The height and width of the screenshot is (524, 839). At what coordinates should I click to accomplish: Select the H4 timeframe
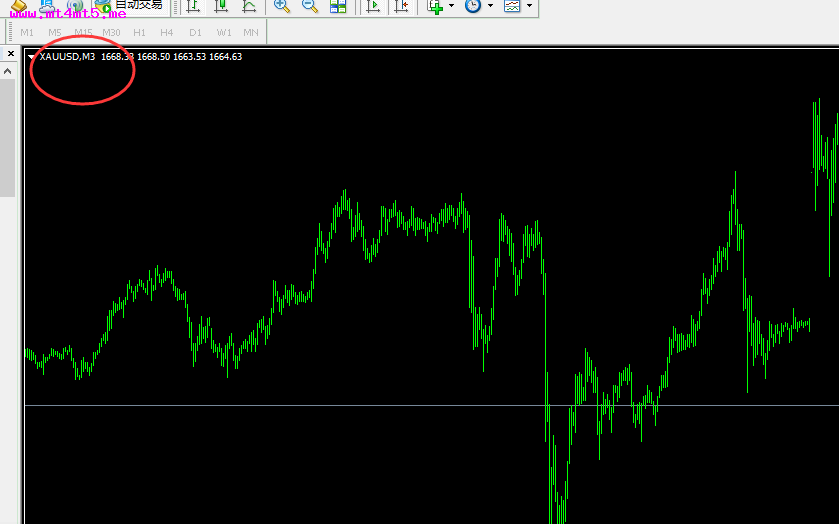tap(167, 33)
